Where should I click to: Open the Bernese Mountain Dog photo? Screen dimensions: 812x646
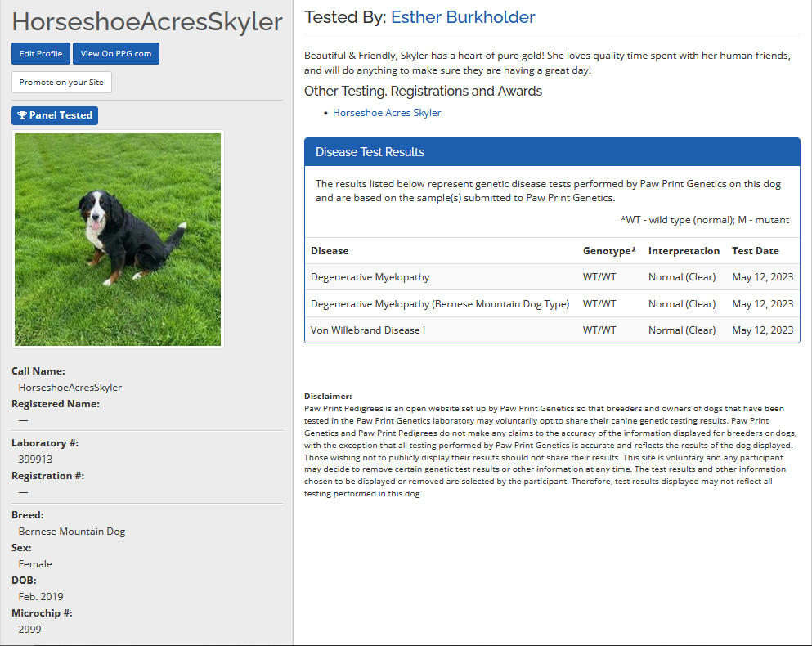click(118, 240)
